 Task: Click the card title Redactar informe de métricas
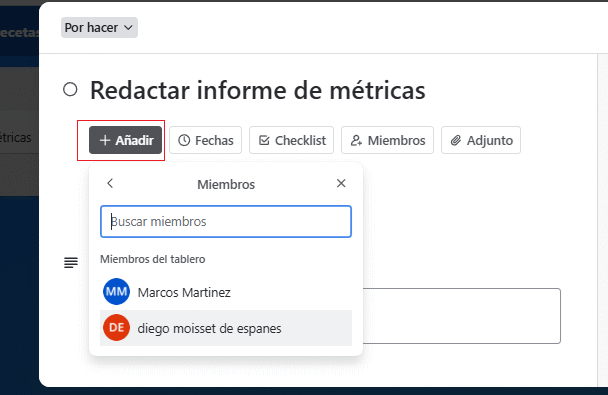tap(257, 90)
